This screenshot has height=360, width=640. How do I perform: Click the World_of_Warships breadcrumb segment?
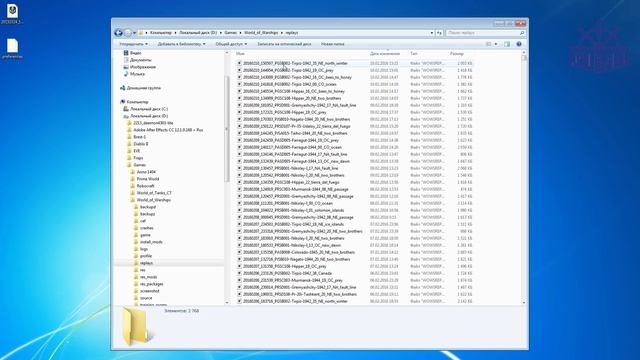pos(261,33)
